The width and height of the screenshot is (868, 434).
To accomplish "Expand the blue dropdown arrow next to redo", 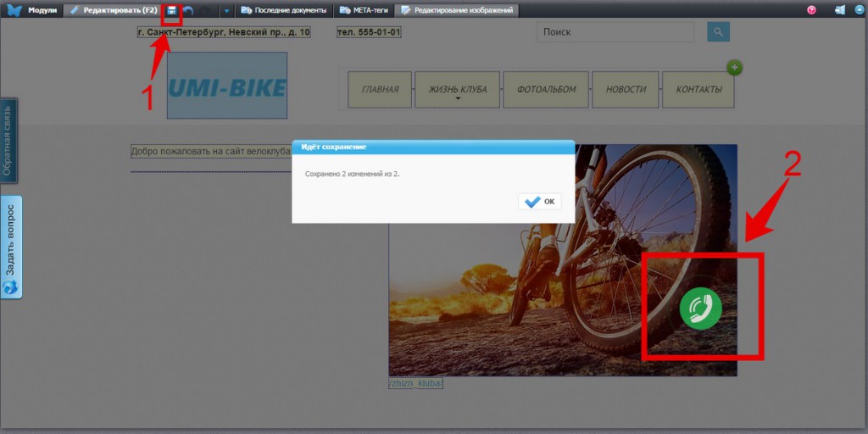I will (226, 10).
